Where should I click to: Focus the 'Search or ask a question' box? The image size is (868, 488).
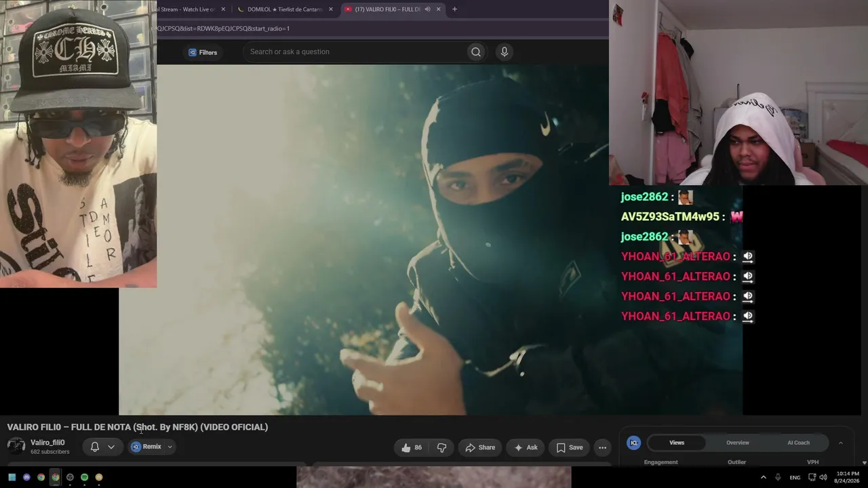pos(356,52)
